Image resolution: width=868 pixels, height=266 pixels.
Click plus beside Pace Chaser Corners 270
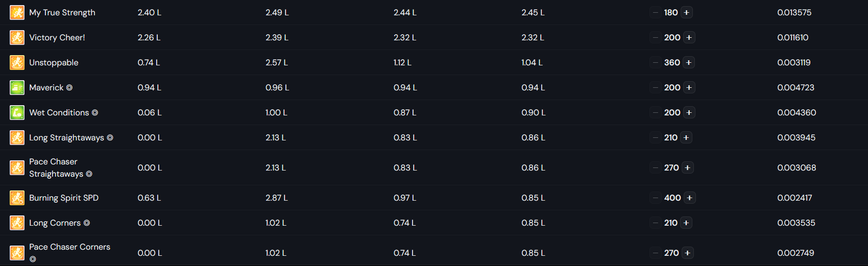tap(688, 253)
